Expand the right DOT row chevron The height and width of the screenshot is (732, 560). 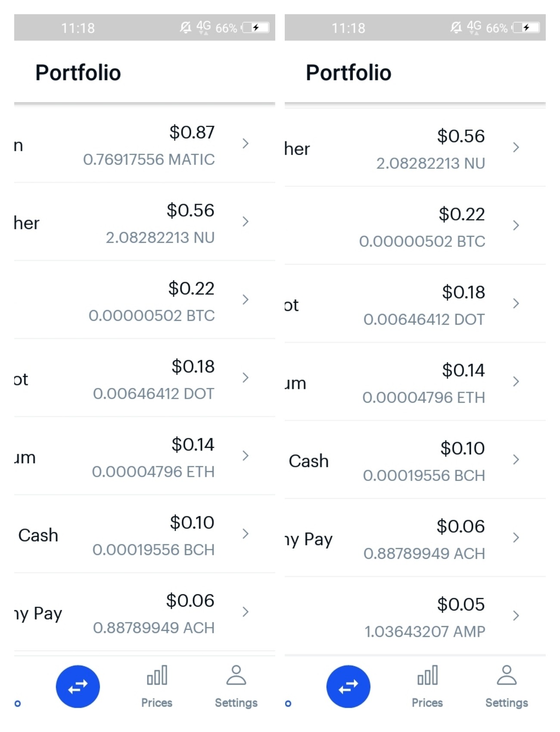(516, 304)
